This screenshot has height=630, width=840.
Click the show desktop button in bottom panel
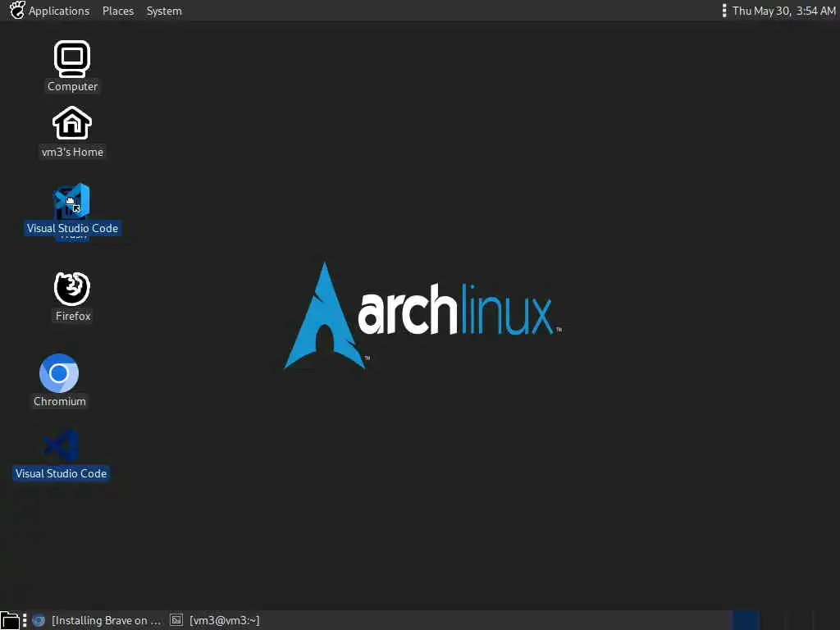click(10, 620)
